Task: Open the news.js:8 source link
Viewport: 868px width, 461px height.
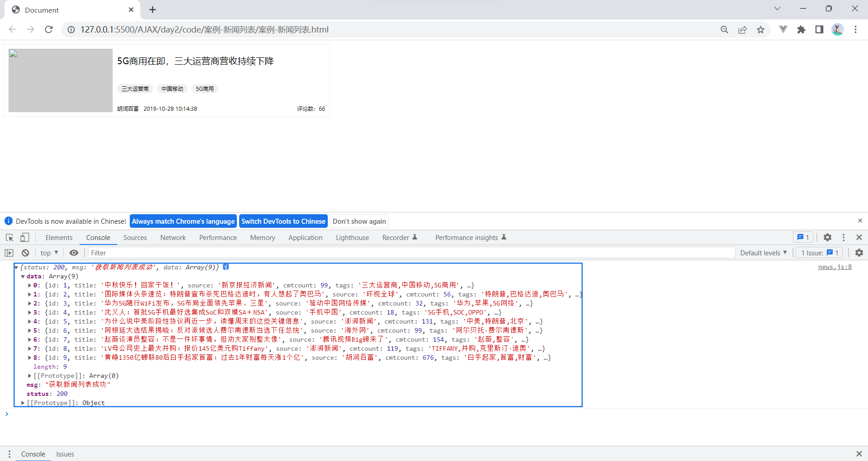Action: (834, 267)
